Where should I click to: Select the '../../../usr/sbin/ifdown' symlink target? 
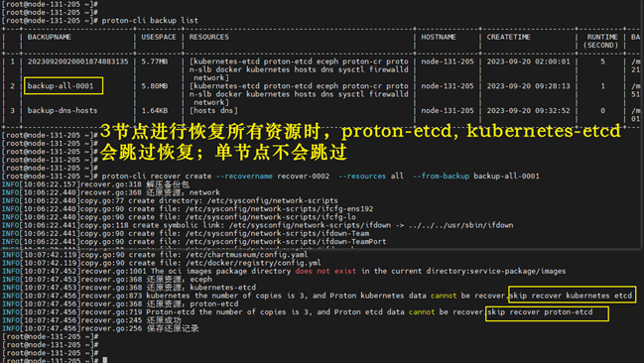click(x=460, y=225)
